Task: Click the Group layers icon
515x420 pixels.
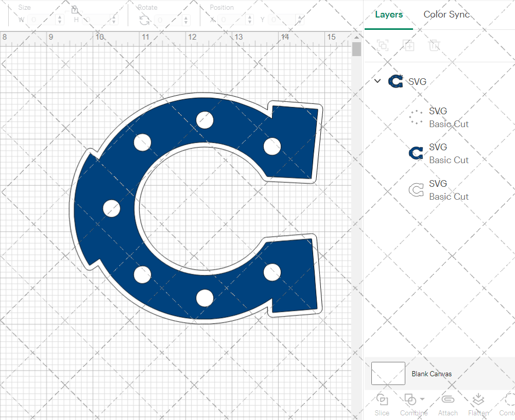Action: tap(383, 45)
